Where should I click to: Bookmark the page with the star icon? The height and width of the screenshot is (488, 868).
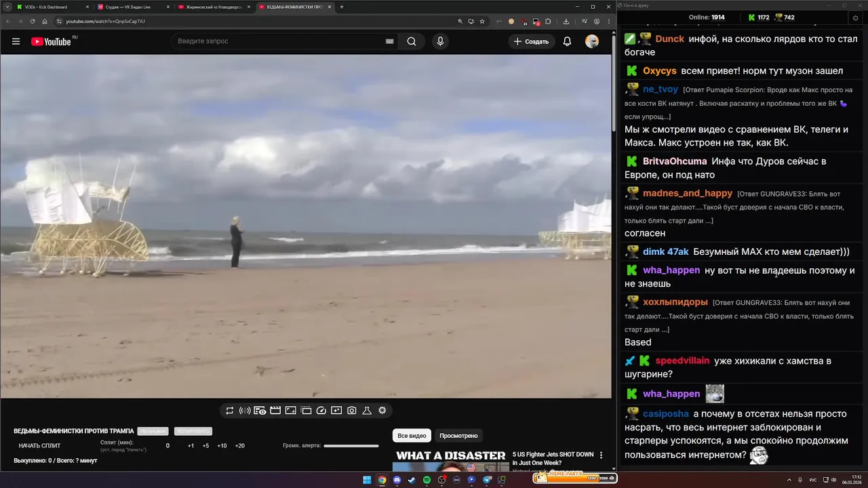click(x=482, y=21)
